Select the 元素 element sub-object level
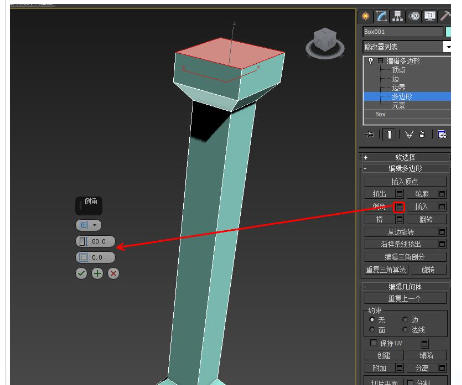 (399, 106)
